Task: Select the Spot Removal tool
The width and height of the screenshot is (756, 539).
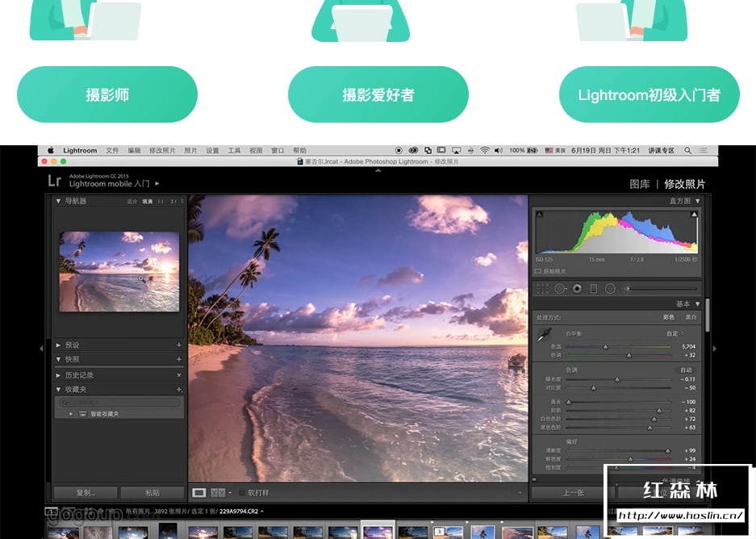Action: (560, 289)
